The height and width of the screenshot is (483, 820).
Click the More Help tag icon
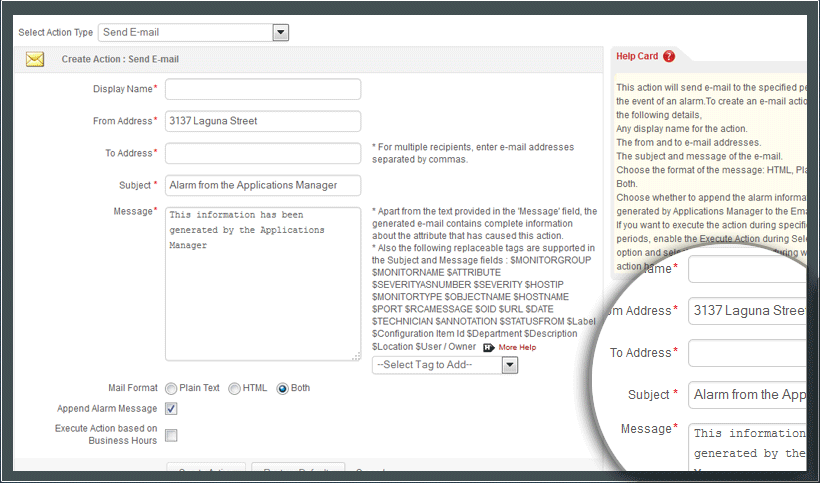coord(489,348)
